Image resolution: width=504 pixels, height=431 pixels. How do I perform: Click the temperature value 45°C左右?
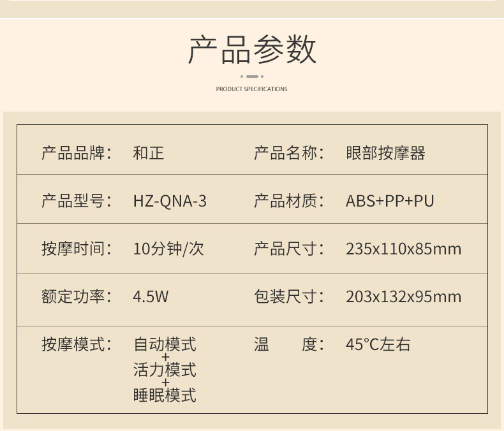(378, 344)
